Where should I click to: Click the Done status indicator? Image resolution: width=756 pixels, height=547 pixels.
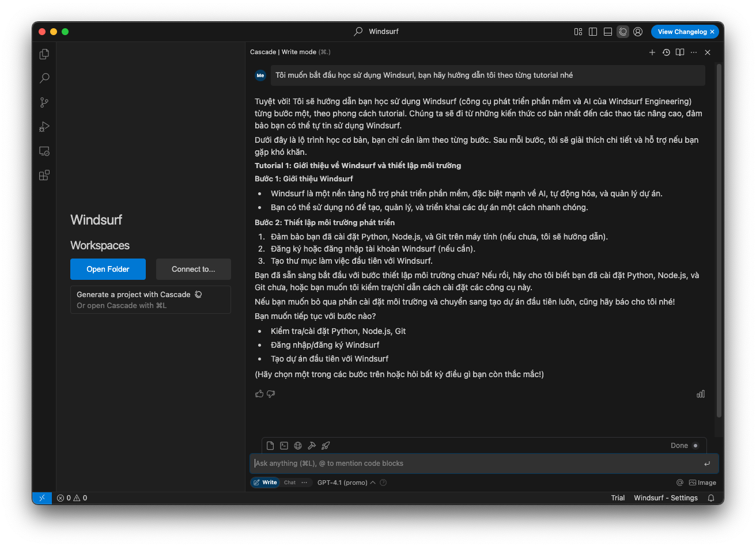[x=685, y=446]
